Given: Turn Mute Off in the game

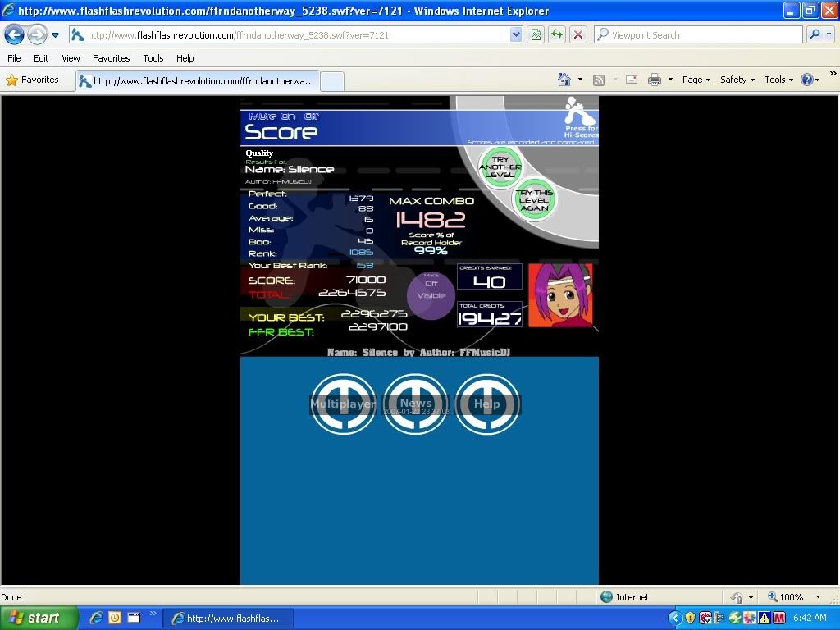Looking at the screenshot, I should (x=312, y=116).
